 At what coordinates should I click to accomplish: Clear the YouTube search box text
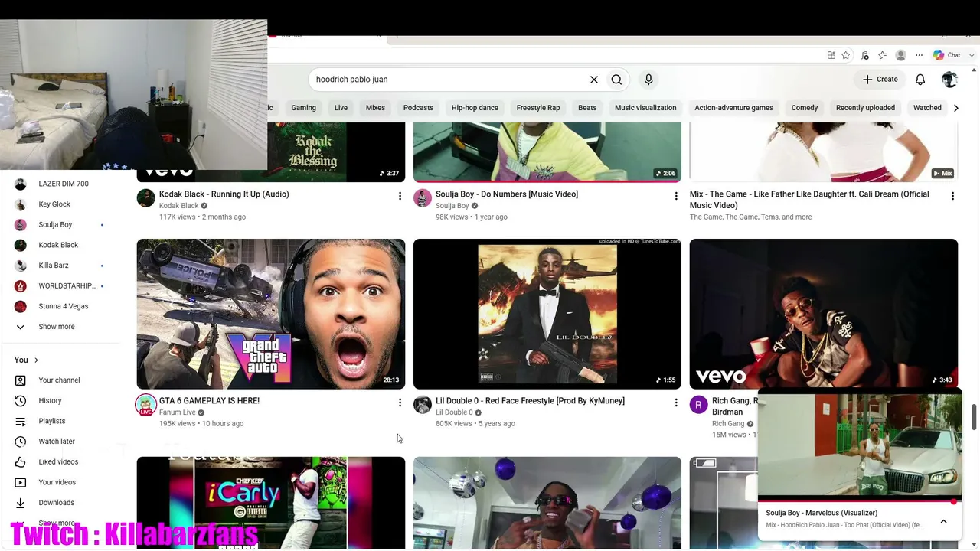point(593,80)
